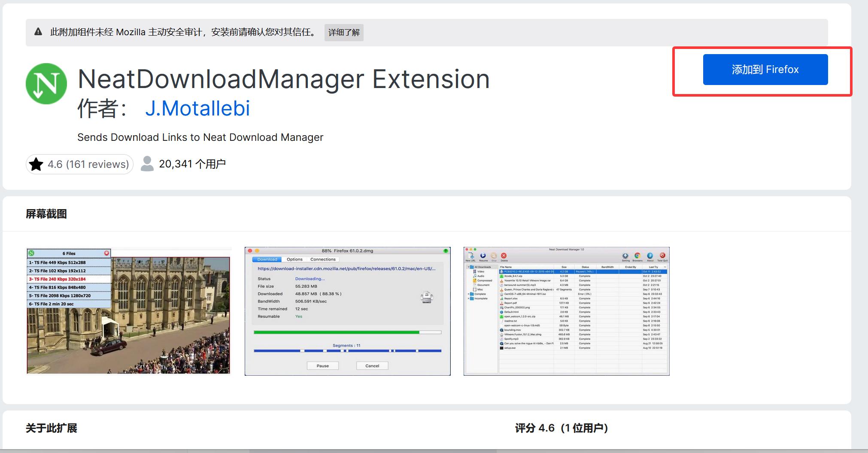Open the Neat Download Manager file list screenshot
The height and width of the screenshot is (453, 868).
(567, 311)
